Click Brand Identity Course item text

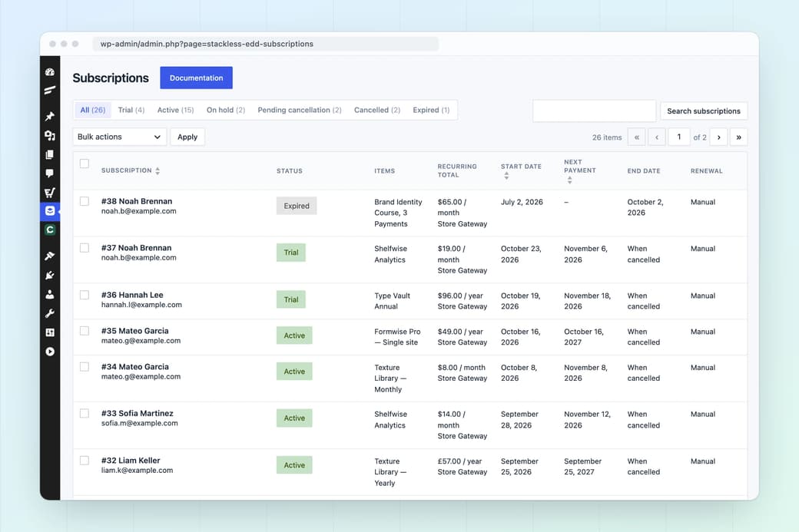[398, 213]
